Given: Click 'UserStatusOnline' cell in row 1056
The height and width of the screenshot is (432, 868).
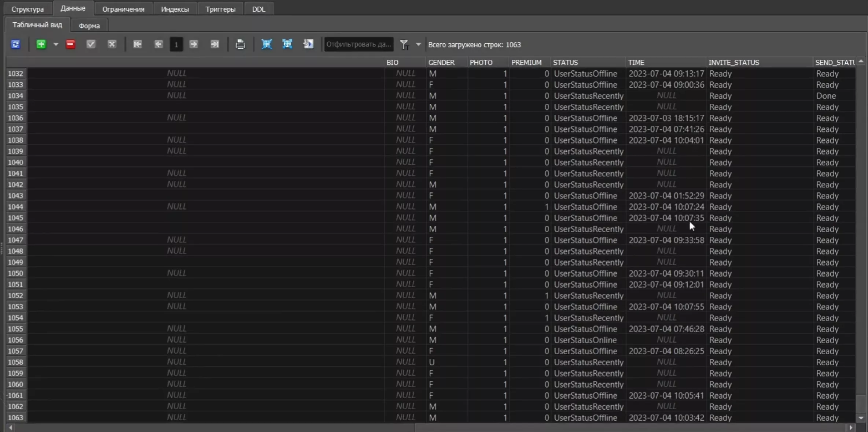Looking at the screenshot, I should 588,340.
